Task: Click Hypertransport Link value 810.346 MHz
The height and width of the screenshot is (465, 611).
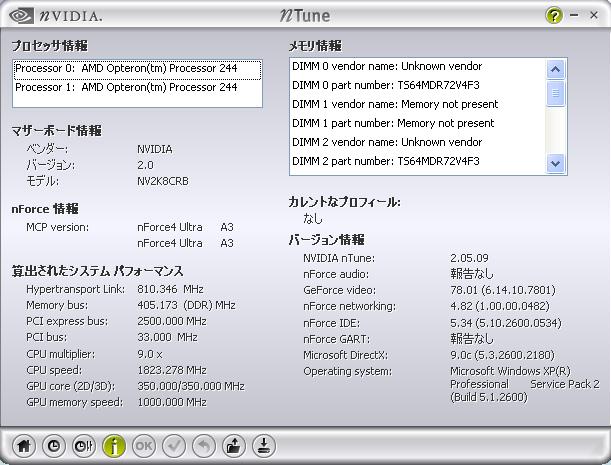Action: pos(170,289)
